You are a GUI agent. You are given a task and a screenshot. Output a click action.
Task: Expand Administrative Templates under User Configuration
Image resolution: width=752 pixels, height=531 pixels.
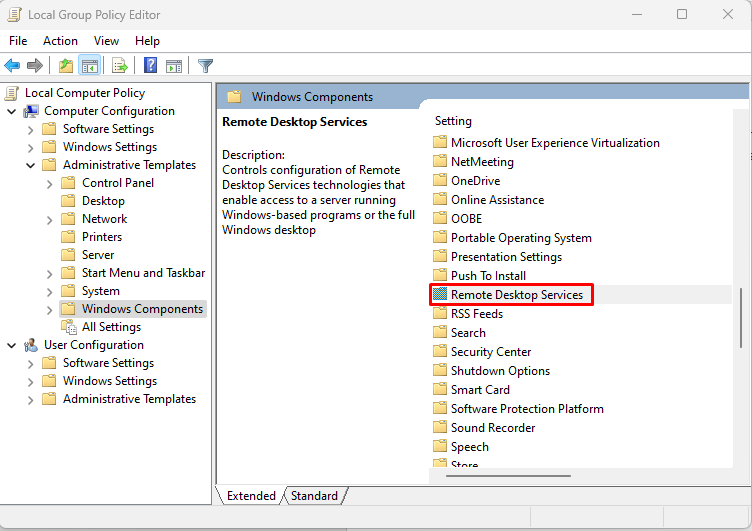click(x=30, y=400)
